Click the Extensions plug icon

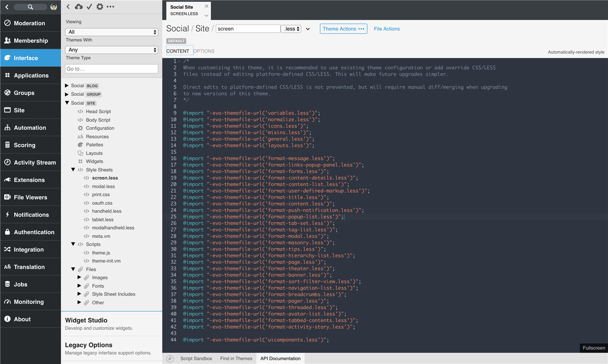pos(7,180)
